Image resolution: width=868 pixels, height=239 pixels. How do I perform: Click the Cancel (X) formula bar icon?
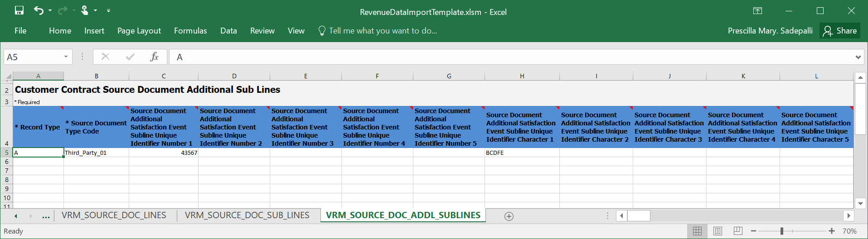pyautogui.click(x=105, y=57)
